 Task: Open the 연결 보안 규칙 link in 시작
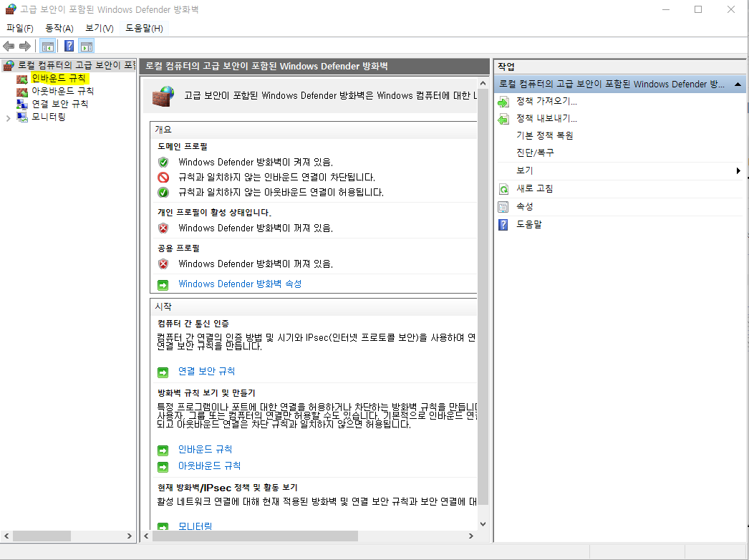(206, 371)
